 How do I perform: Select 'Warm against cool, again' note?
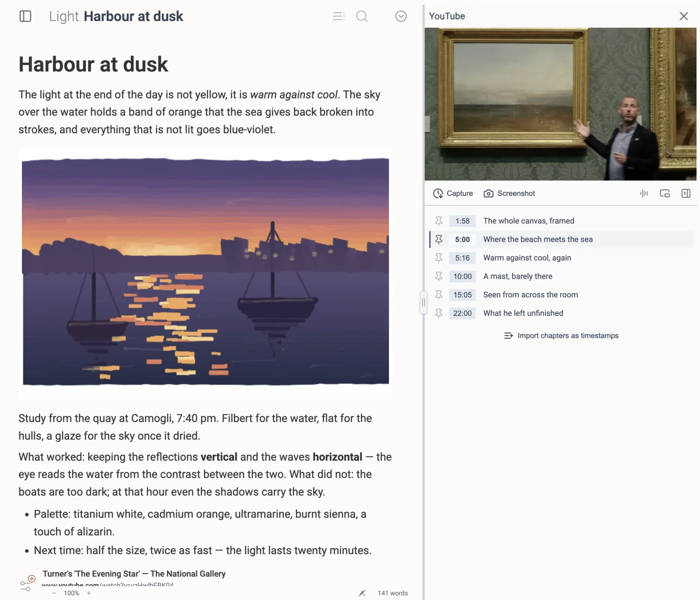527,258
